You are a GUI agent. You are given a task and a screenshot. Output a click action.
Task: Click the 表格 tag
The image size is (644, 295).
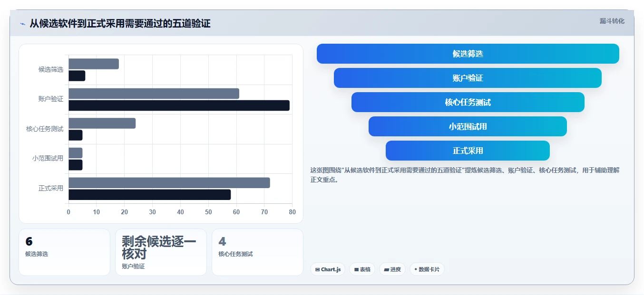coord(362,269)
